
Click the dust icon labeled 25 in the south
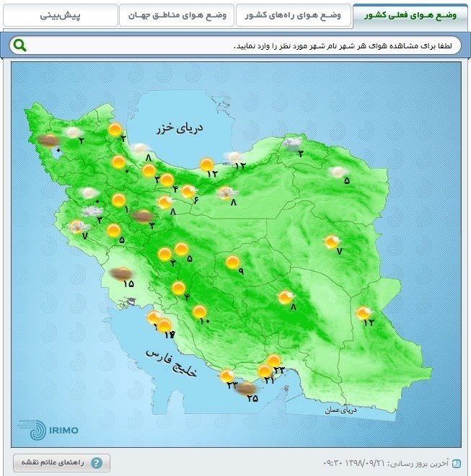[x=247, y=388]
